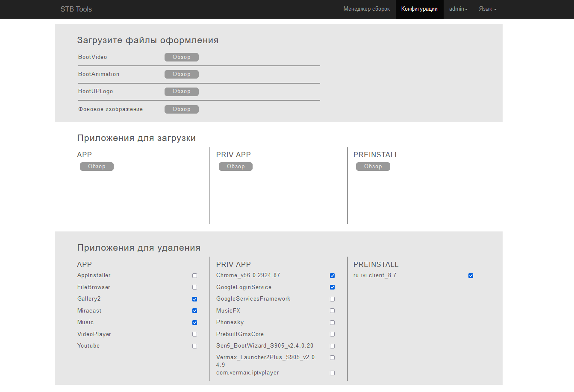Screen dimensions: 574x392
Task: Click Обзор button for BootVideo
Action: tap(182, 57)
